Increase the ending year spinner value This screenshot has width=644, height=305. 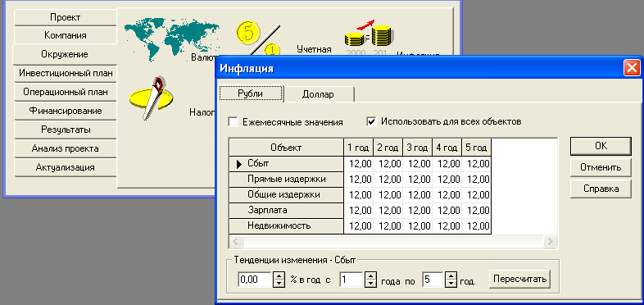(x=451, y=276)
